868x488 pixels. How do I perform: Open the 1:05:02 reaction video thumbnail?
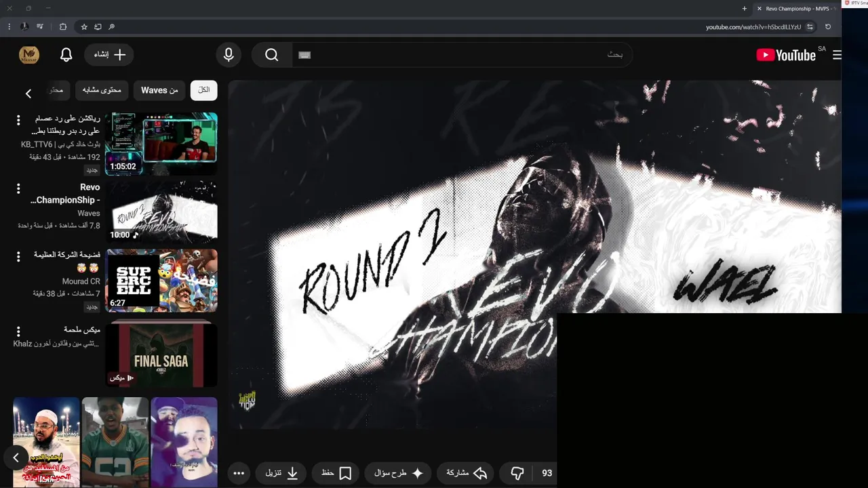(161, 144)
